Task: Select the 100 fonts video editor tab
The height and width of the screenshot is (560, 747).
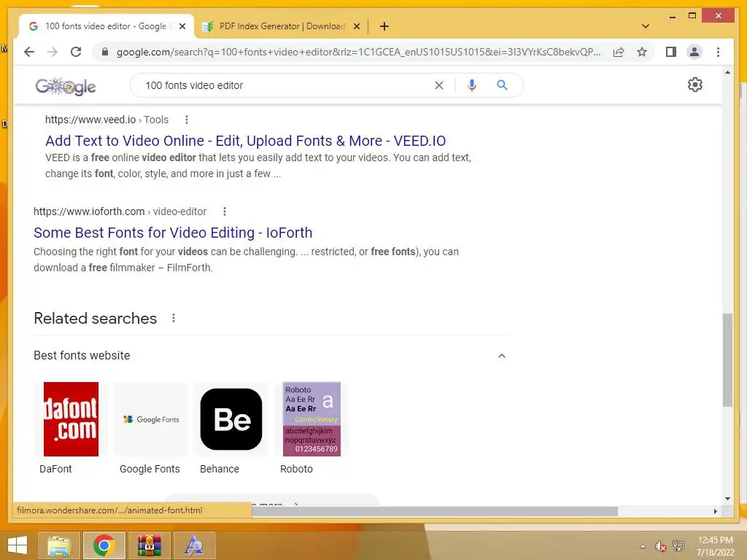Action: click(x=105, y=26)
